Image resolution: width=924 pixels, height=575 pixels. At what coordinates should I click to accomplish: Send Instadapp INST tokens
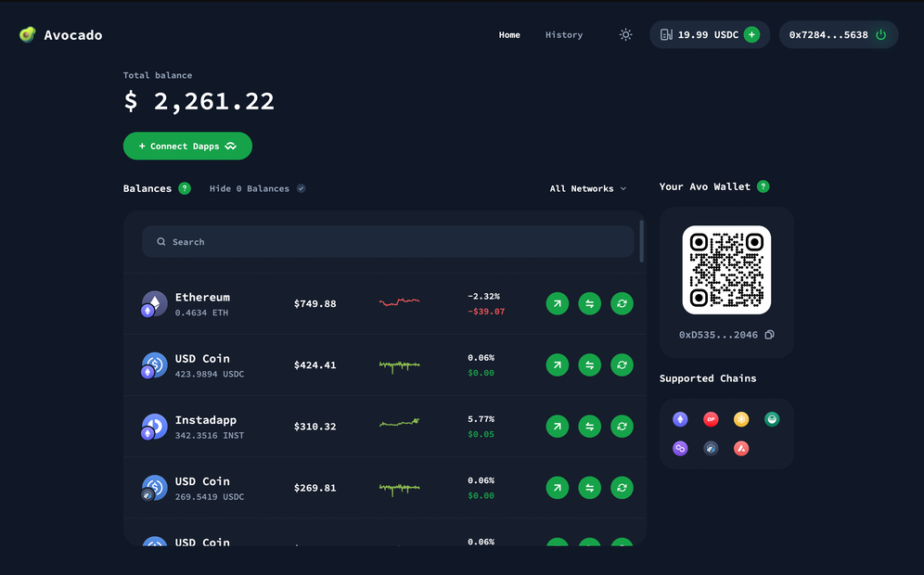point(557,426)
